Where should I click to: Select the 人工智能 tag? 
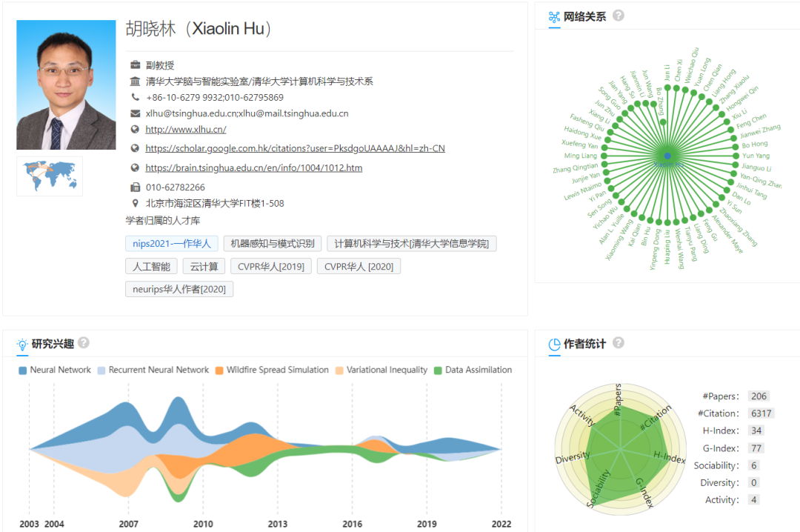pos(151,267)
